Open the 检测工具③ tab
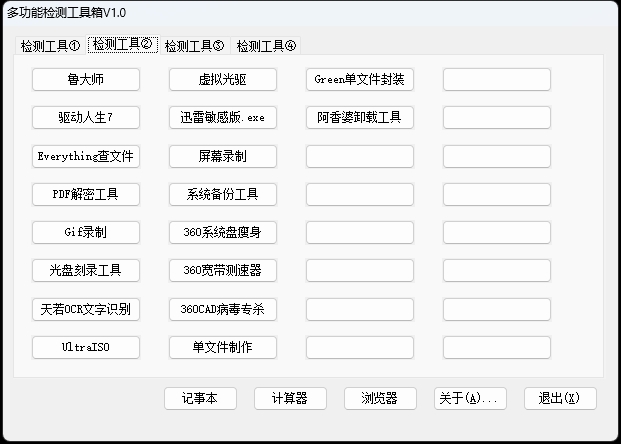This screenshot has height=444, width=621. 194,46
